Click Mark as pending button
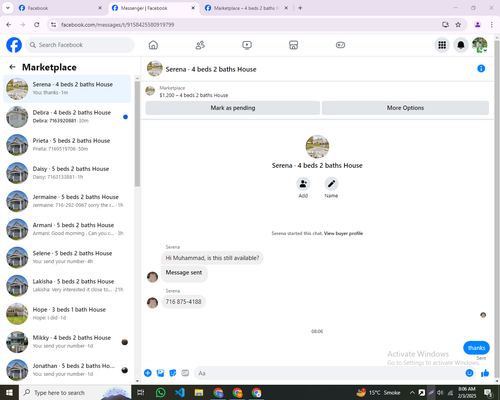 click(x=233, y=108)
